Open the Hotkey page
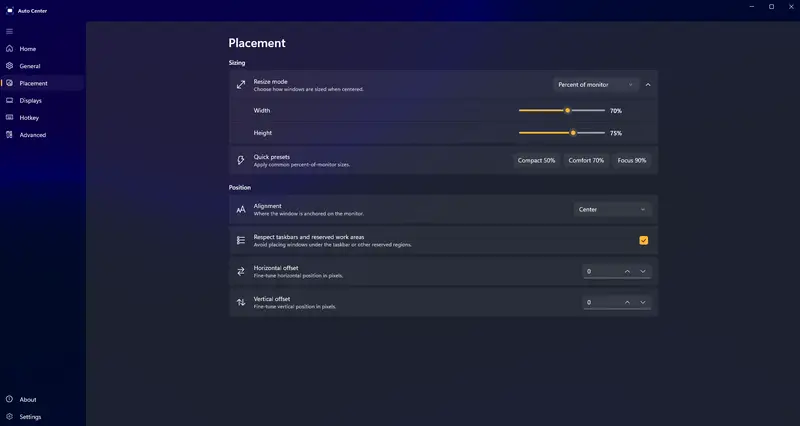The width and height of the screenshot is (800, 426). 43,118
